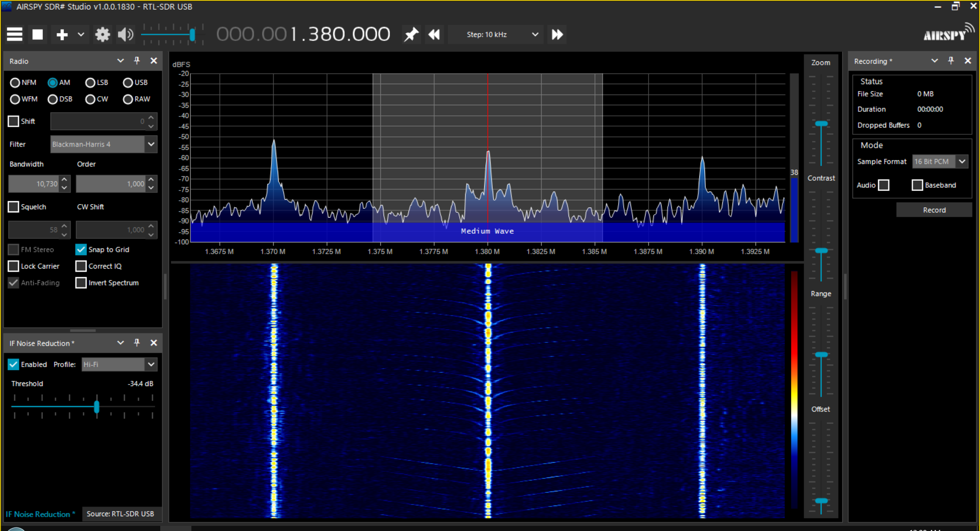
Task: Adjust the Offset slider
Action: 821,501
